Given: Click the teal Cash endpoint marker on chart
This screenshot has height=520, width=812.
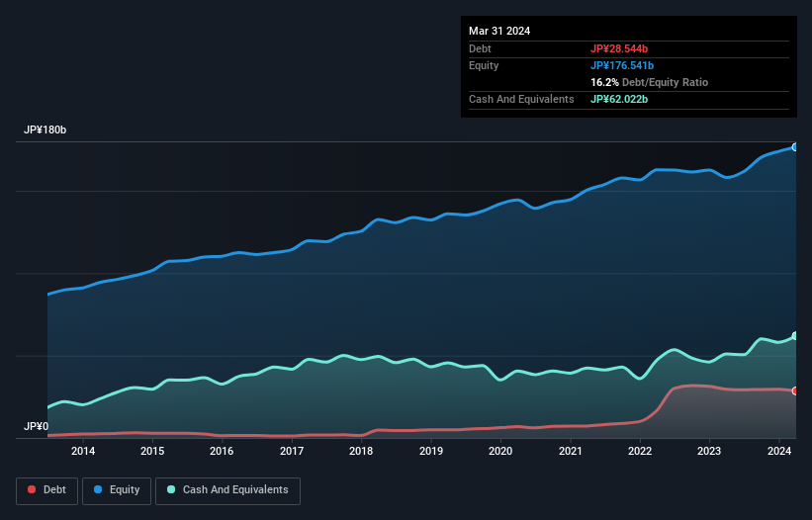Looking at the screenshot, I should (x=794, y=336).
